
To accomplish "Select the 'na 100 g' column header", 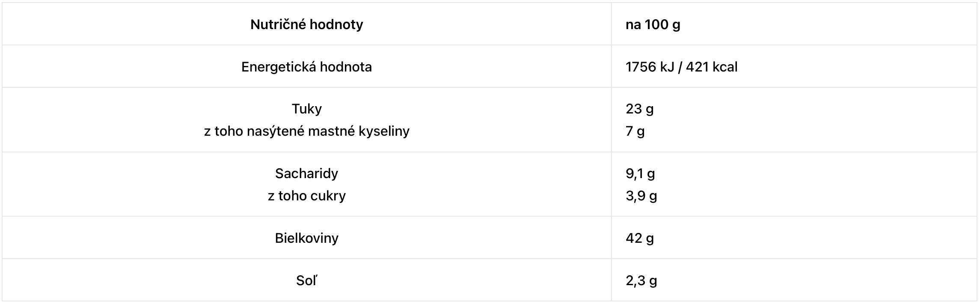I will (653, 24).
